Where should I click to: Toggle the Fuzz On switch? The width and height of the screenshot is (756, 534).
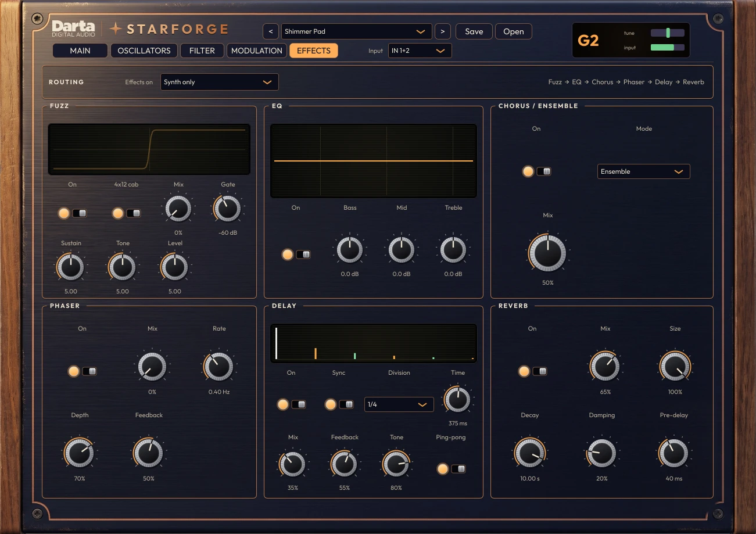tap(72, 213)
